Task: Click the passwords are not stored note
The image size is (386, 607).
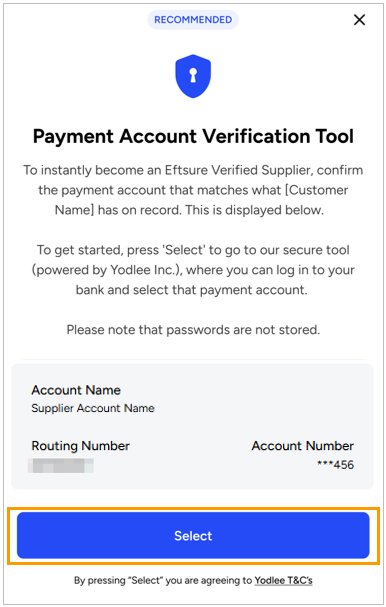Action: 193,330
